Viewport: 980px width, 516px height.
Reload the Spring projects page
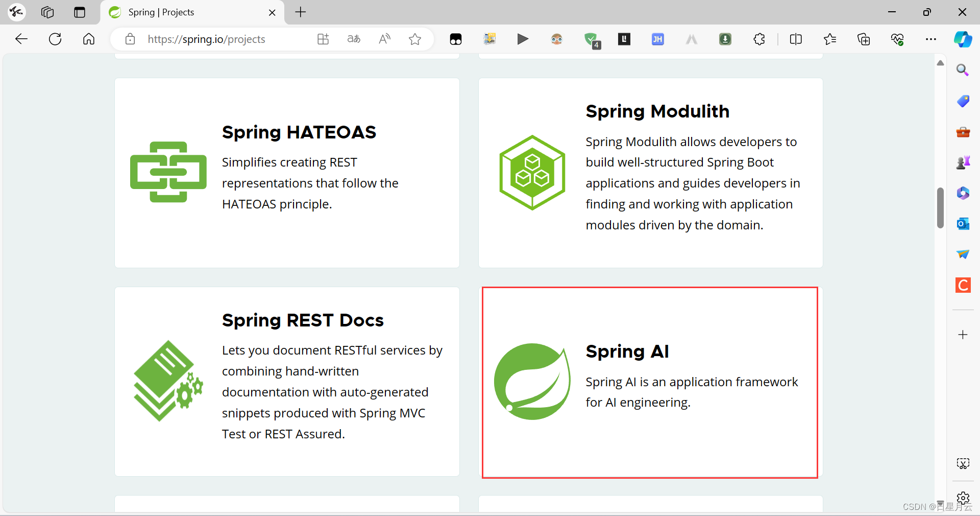click(55, 39)
